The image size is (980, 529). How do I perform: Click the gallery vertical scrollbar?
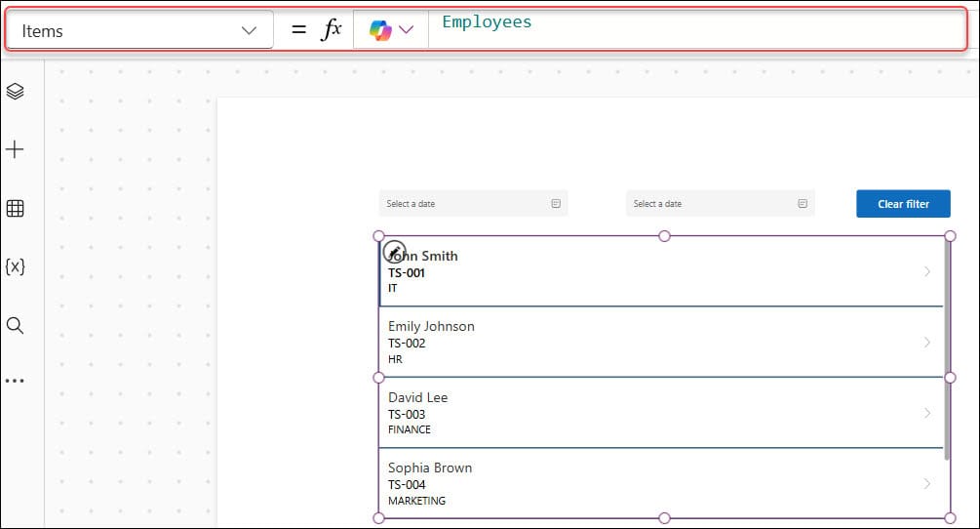tap(947, 350)
